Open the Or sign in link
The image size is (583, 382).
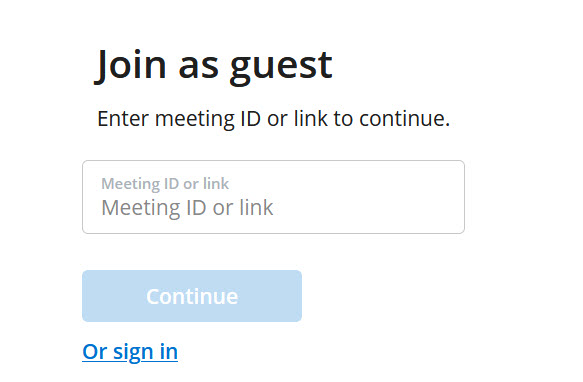click(x=130, y=351)
